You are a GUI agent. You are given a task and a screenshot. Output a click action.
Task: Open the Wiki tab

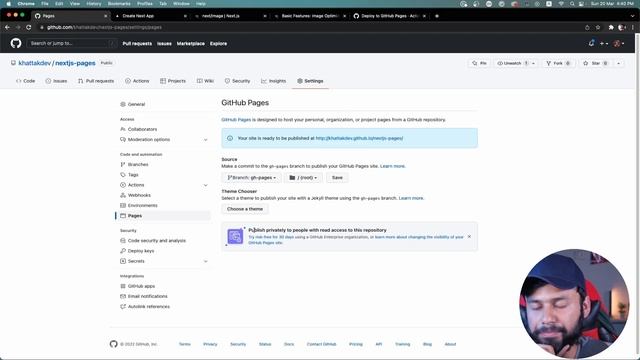(205, 81)
